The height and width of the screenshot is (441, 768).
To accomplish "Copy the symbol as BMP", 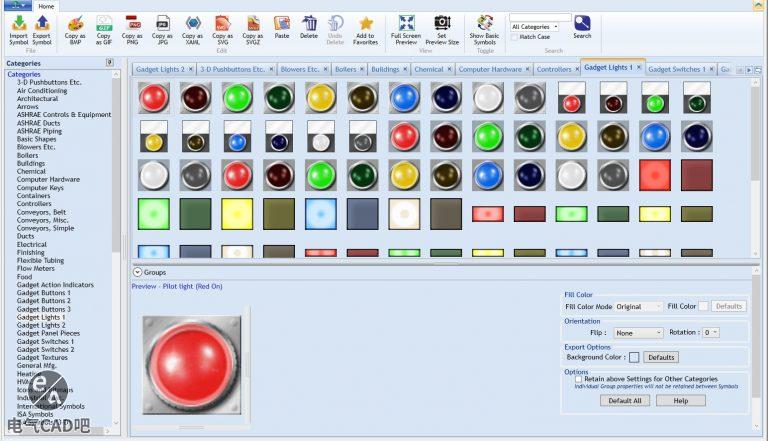I will coord(76,24).
